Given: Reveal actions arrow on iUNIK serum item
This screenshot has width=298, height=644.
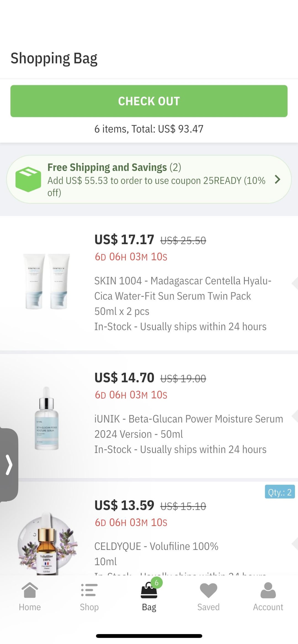Looking at the screenshot, I should point(294,416).
